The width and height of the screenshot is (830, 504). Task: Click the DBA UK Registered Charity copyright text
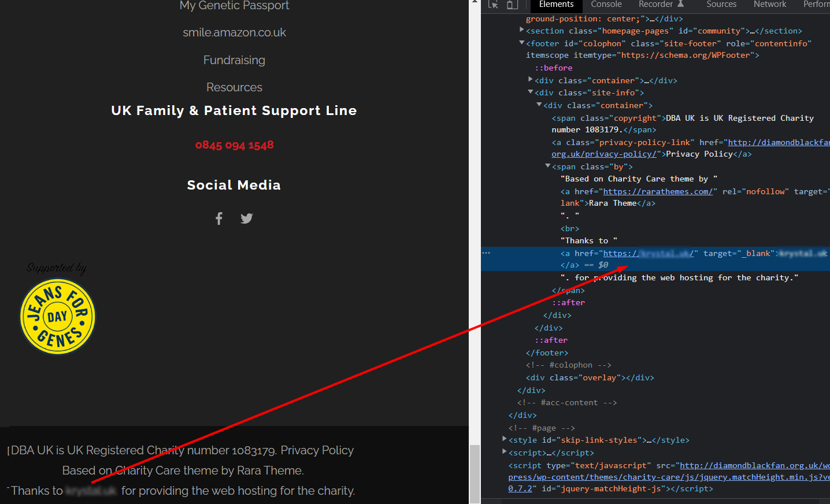pos(143,450)
